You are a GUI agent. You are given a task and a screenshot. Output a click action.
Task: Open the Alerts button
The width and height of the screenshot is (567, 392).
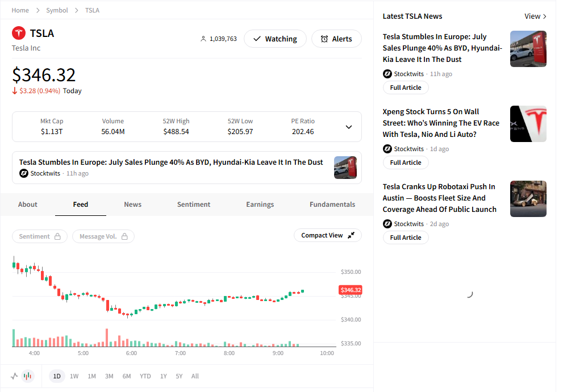click(x=336, y=39)
